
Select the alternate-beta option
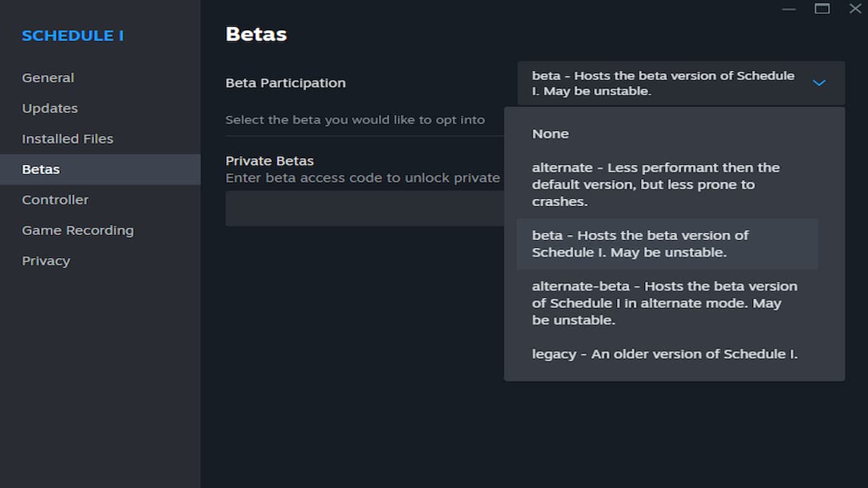coord(664,303)
